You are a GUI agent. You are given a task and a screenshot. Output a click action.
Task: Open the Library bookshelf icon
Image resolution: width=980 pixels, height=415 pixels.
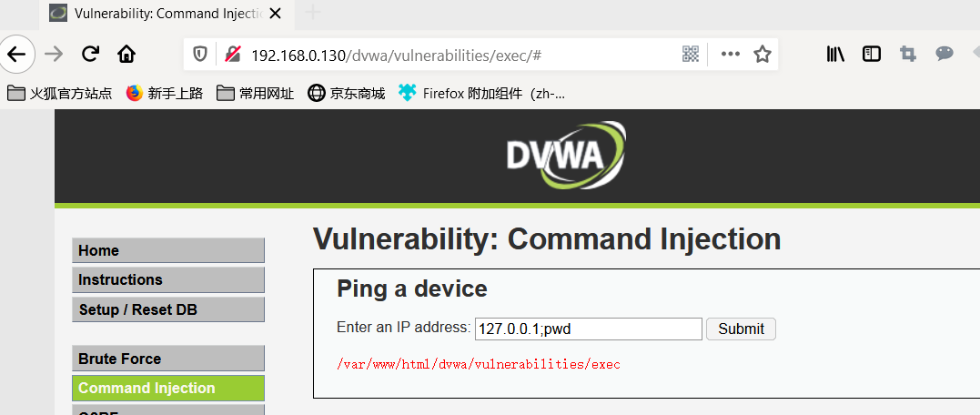tap(835, 55)
